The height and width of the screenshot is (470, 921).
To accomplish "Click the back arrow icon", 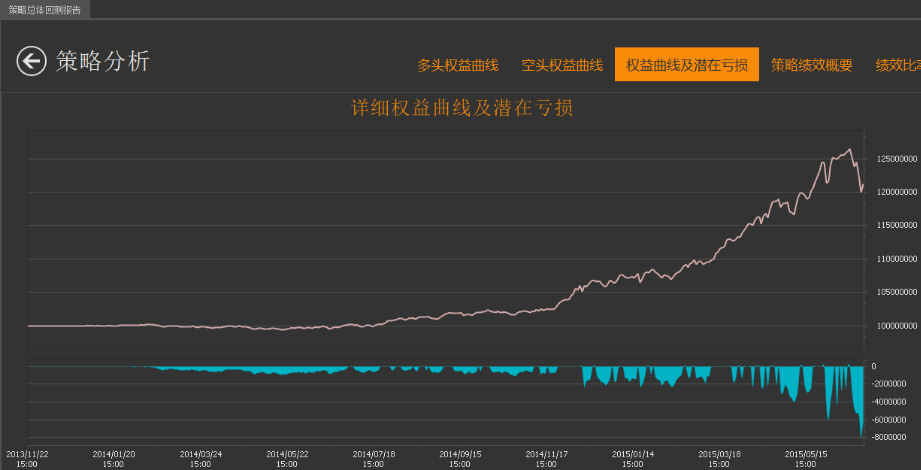I will coord(31,61).
